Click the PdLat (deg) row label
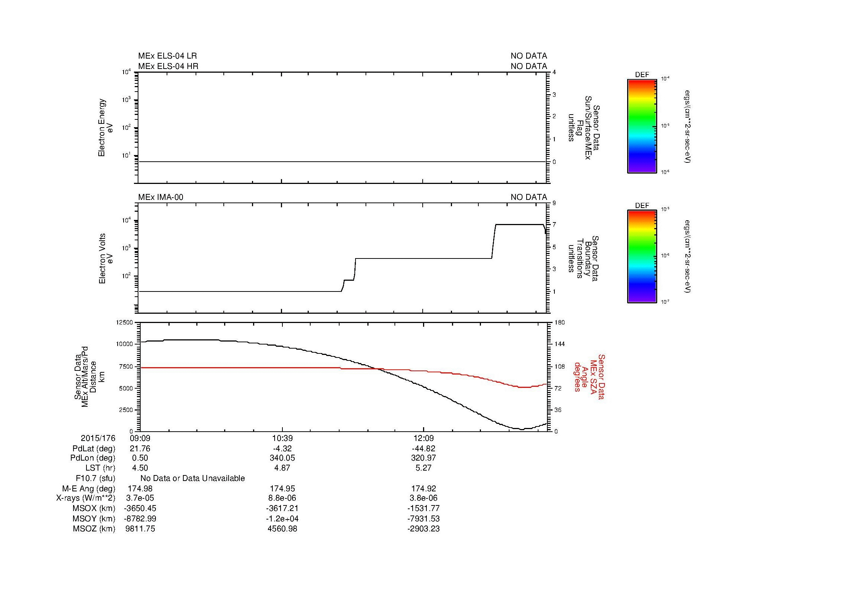868x613 pixels. [x=94, y=449]
